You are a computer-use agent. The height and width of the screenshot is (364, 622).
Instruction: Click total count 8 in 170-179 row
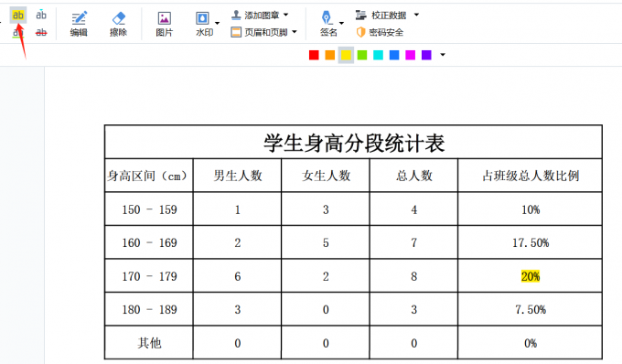point(414,276)
